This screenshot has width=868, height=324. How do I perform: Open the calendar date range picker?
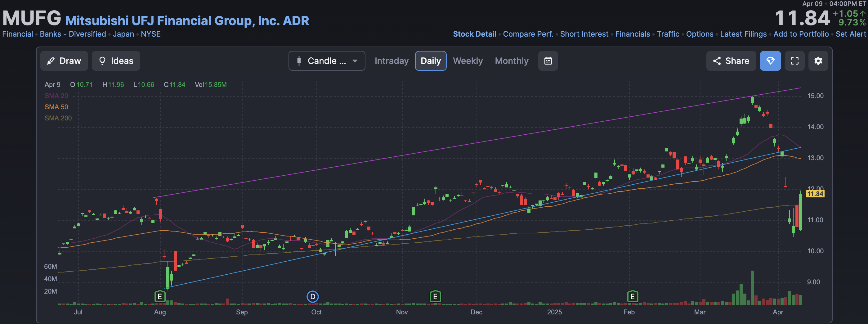tap(548, 61)
